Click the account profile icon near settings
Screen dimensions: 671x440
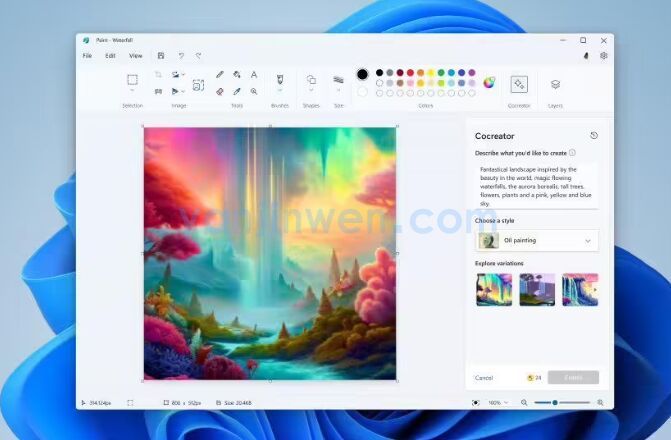[586, 56]
